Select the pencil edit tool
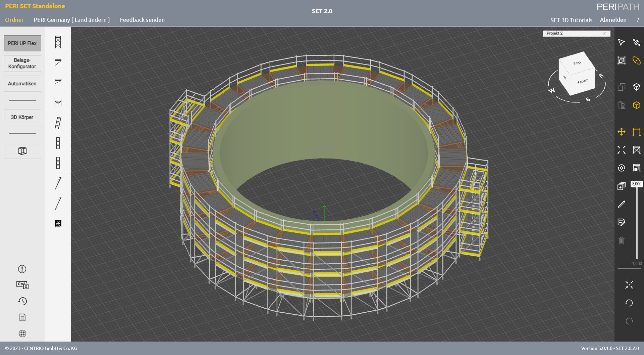Viewport: 644px width, 355px height. click(622, 205)
